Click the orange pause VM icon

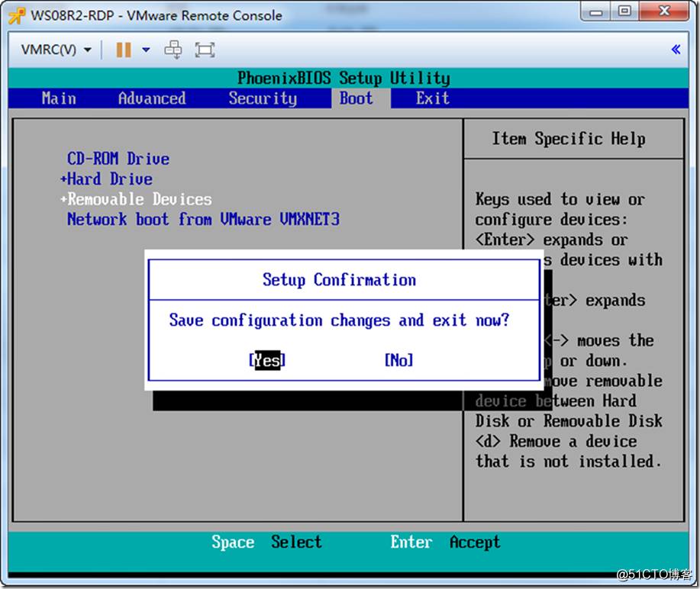pyautogui.click(x=123, y=50)
